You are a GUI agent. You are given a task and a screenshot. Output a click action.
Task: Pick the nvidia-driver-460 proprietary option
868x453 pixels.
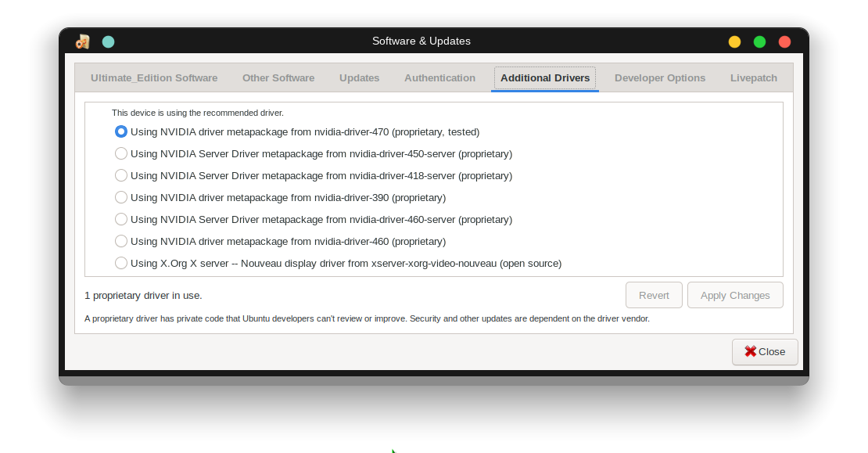[121, 241]
